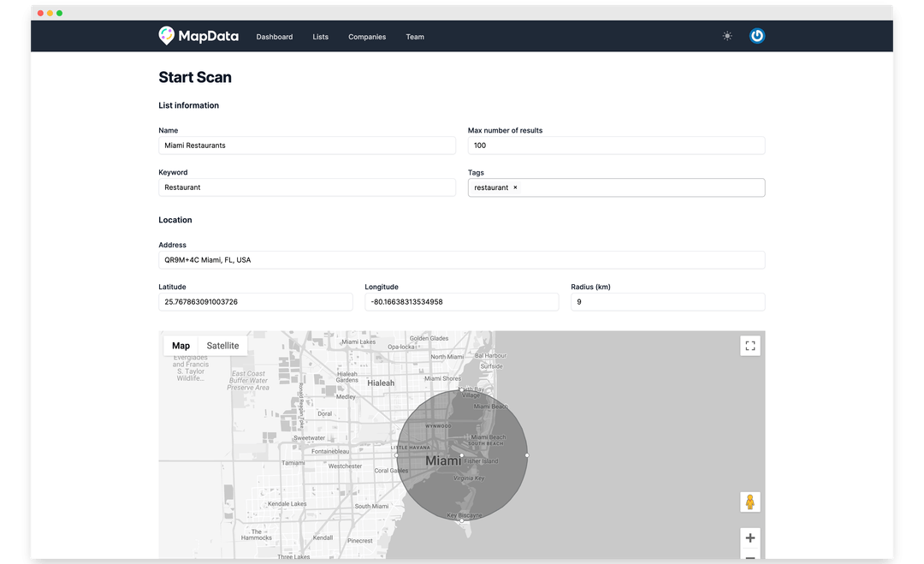Viewport: 924px width, 564px height.
Task: Open the user profile power icon
Action: (756, 36)
